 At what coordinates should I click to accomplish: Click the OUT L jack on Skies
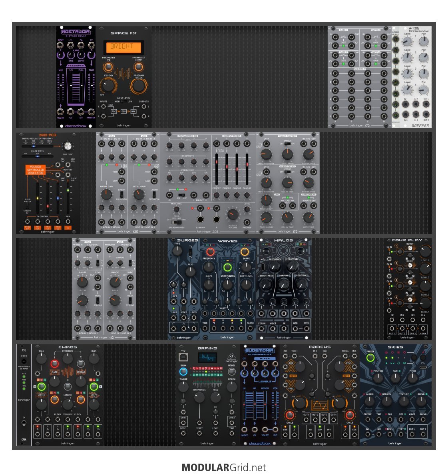click(412, 434)
